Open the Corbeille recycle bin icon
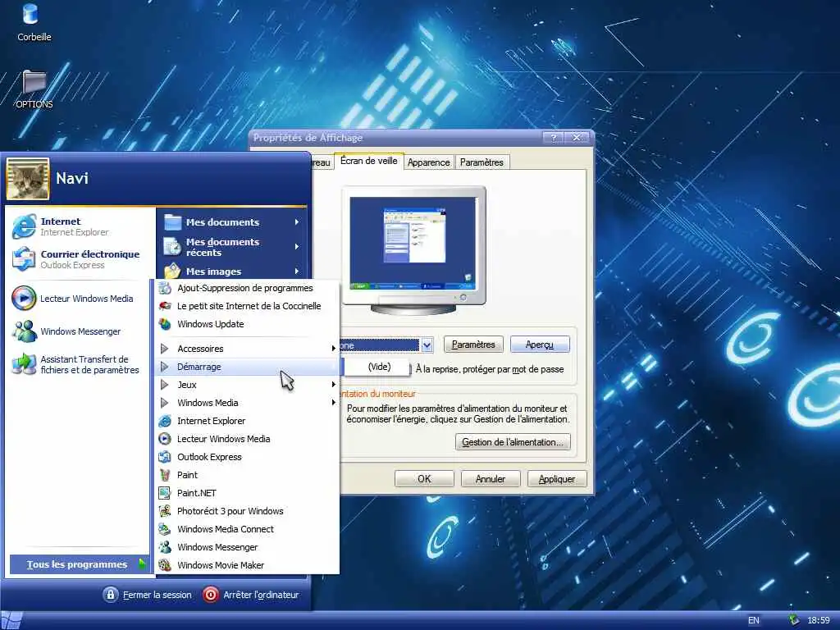The width and height of the screenshot is (840, 630). 30,15
